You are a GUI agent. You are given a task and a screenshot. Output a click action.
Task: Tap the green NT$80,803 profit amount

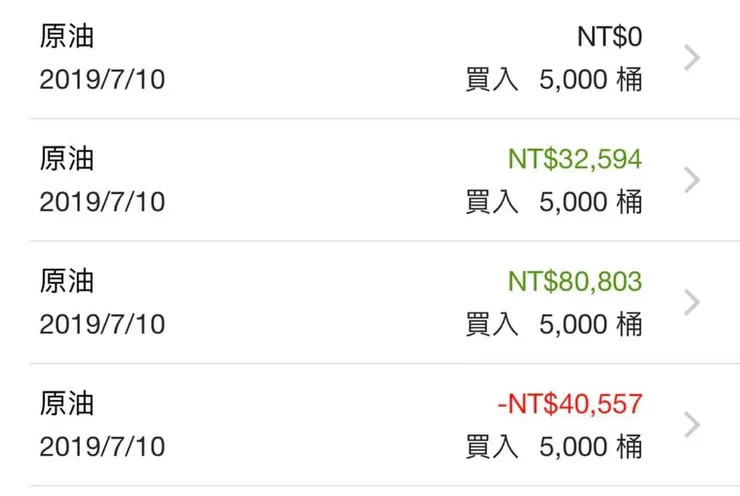(x=574, y=281)
